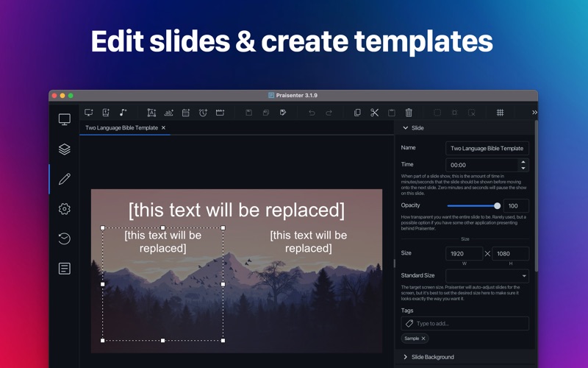This screenshot has height=368, width=588.
Task: Click the macOS yellow minimize button
Action: [x=62, y=96]
